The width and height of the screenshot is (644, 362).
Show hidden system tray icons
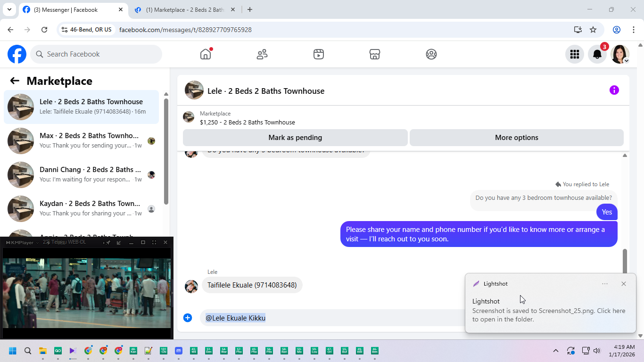pos(556,351)
